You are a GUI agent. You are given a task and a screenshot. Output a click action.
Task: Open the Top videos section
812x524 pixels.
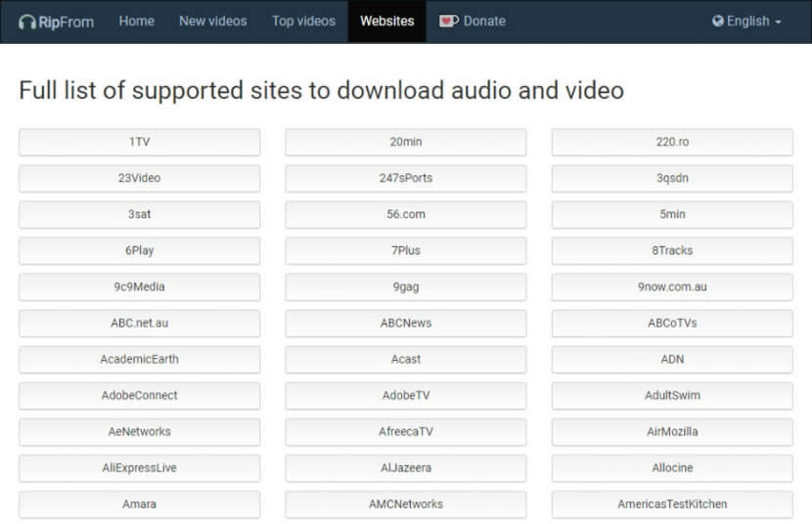click(303, 22)
